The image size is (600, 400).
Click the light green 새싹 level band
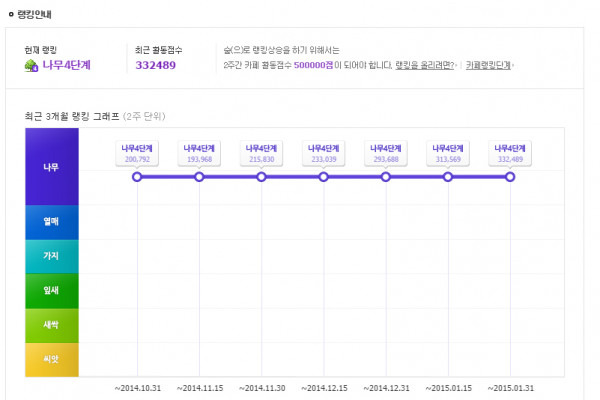point(52,326)
